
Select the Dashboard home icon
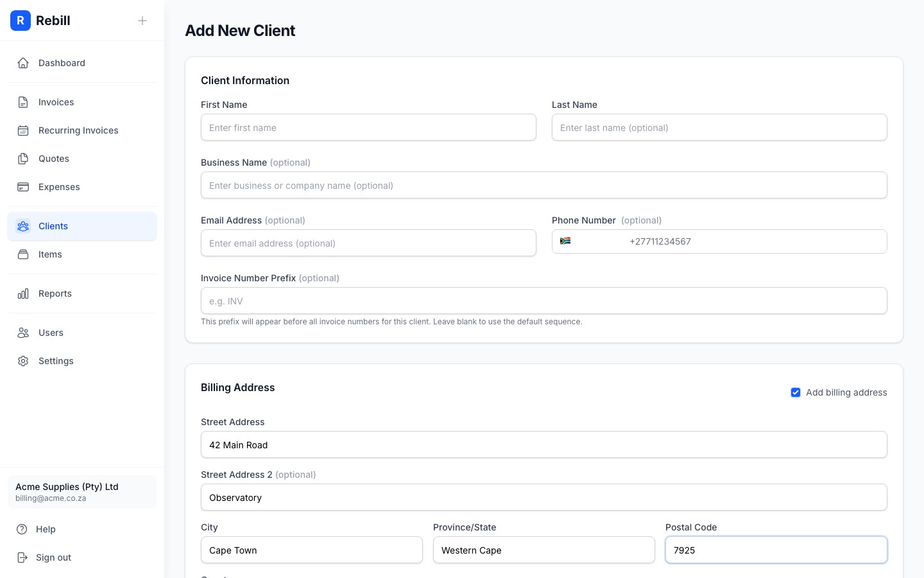pyautogui.click(x=23, y=63)
